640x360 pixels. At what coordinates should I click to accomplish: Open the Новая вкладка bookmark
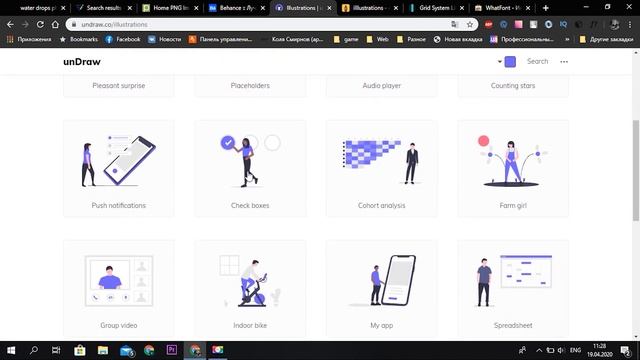tap(458, 39)
